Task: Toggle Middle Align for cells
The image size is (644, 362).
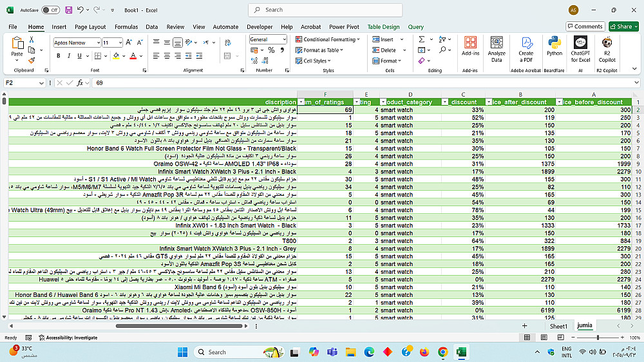Action: 167,43
